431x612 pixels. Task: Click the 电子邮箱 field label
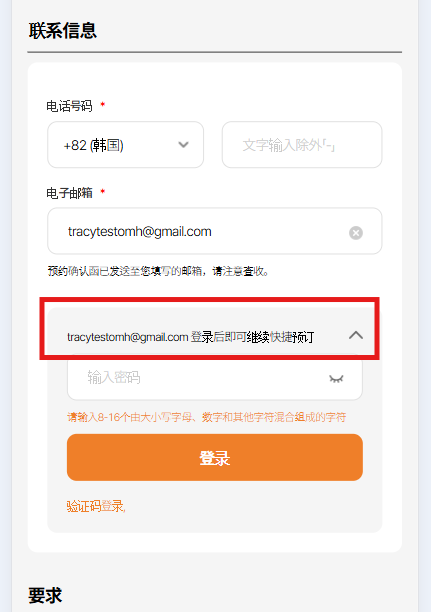click(x=69, y=193)
